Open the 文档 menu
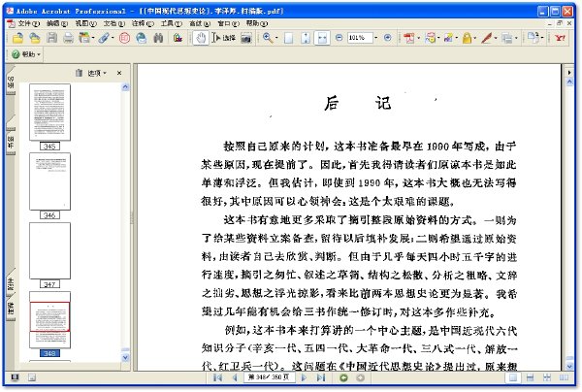The height and width of the screenshot is (392, 582). point(113,23)
